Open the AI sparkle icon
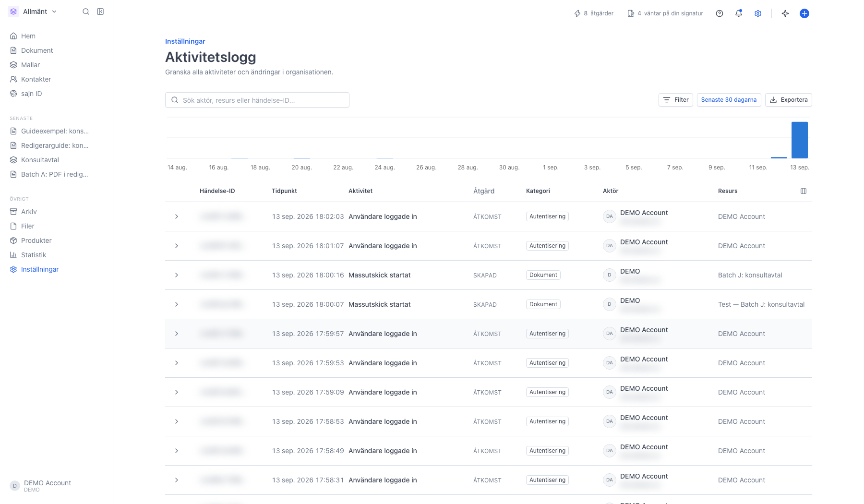The width and height of the screenshot is (864, 504). tap(785, 13)
